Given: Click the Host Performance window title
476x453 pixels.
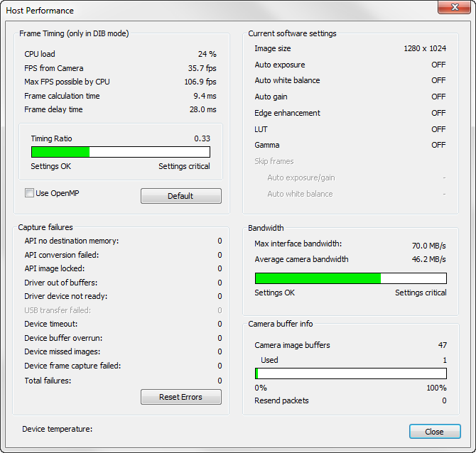Looking at the screenshot, I should 40,11.
